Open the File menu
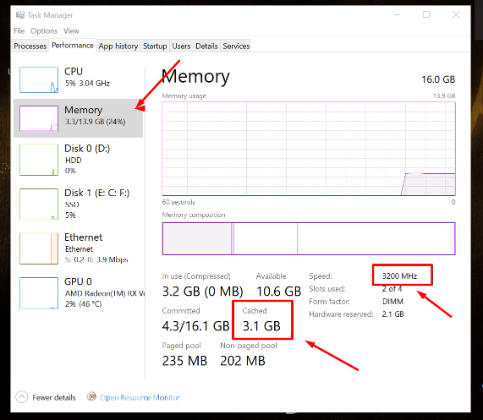Viewport: 483px width, 420px height. click(x=19, y=31)
